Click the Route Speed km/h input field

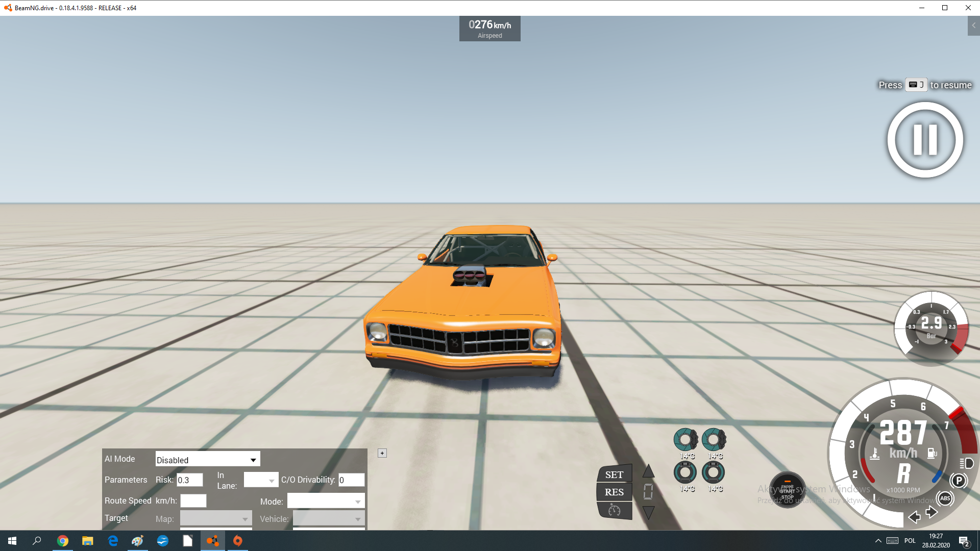(193, 501)
